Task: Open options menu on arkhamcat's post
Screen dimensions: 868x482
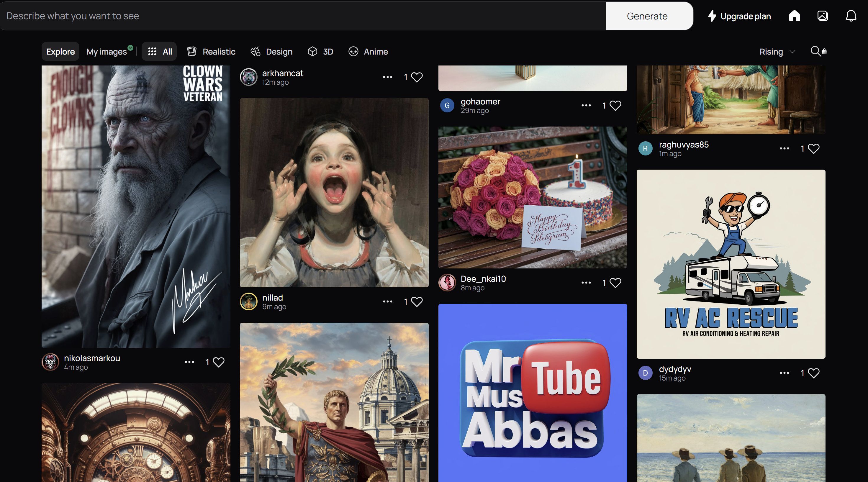Action: coord(387,77)
